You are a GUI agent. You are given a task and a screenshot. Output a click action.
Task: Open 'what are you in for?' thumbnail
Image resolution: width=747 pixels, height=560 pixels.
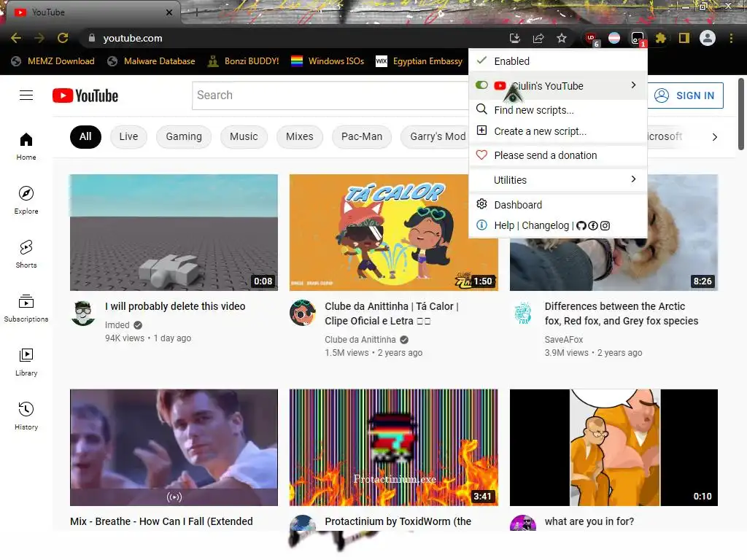(614, 448)
